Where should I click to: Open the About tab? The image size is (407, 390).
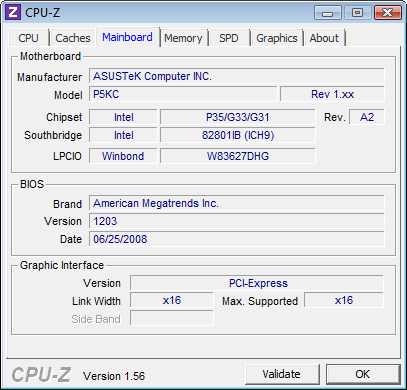click(x=324, y=38)
